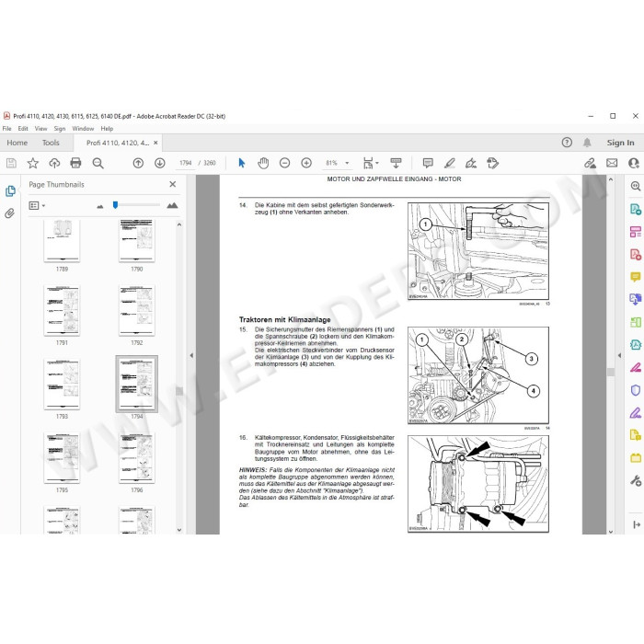Bookmark document with star icon
This screenshot has width=644, height=644.
[x=33, y=163]
